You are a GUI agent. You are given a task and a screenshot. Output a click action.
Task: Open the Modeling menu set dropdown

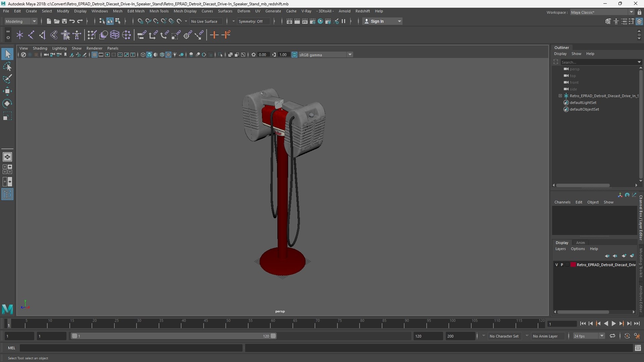(21, 21)
